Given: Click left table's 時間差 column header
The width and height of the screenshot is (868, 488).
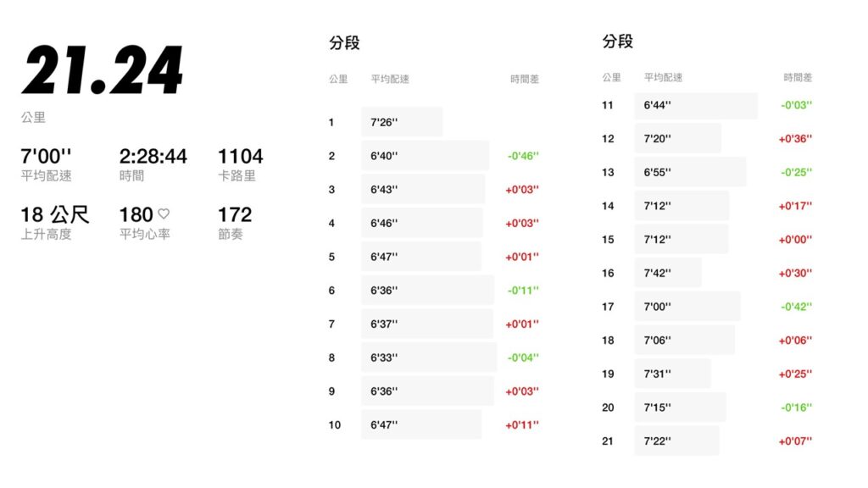Looking at the screenshot, I should [525, 79].
